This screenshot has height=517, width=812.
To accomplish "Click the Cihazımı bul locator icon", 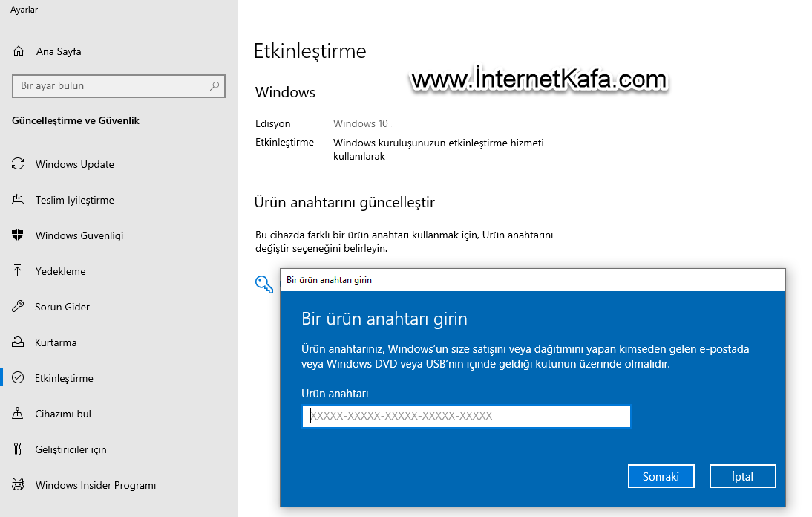I will click(x=18, y=414).
